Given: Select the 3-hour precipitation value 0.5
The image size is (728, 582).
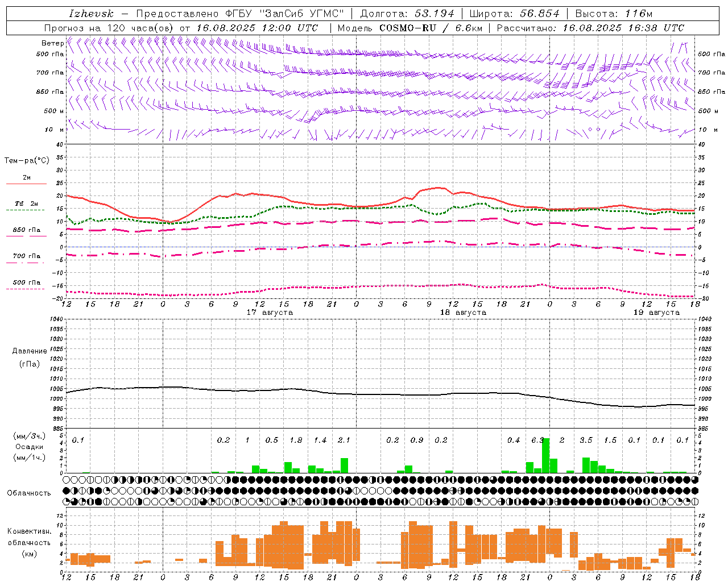Looking at the screenshot, I should click(x=272, y=440).
